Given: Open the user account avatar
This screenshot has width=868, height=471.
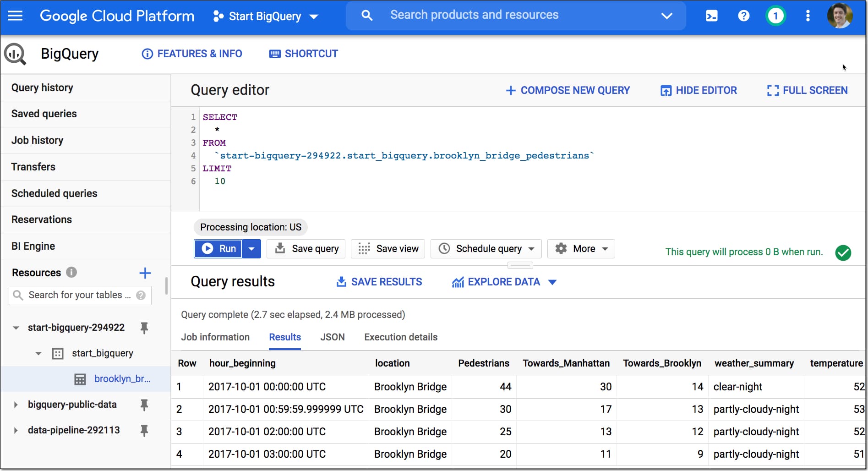Looking at the screenshot, I should [840, 16].
